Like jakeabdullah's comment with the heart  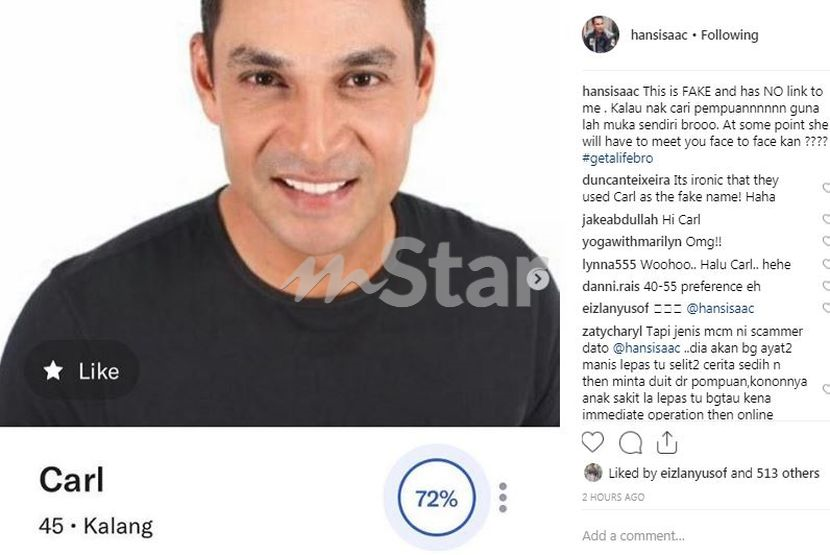(826, 219)
